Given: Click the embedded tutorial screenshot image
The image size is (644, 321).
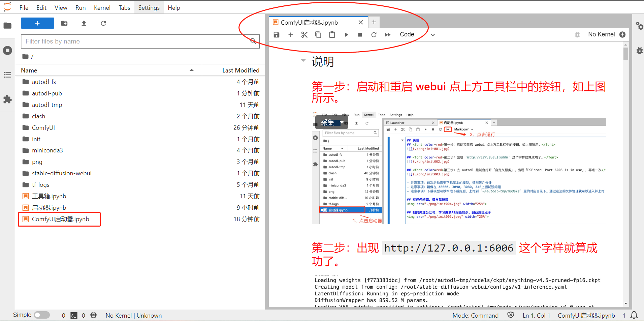Looking at the screenshot, I should tap(459, 168).
